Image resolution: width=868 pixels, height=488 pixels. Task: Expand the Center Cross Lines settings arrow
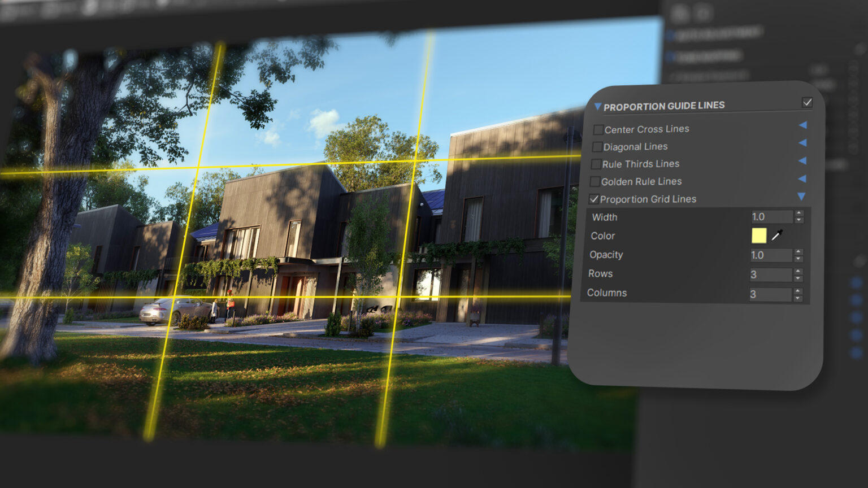(802, 125)
